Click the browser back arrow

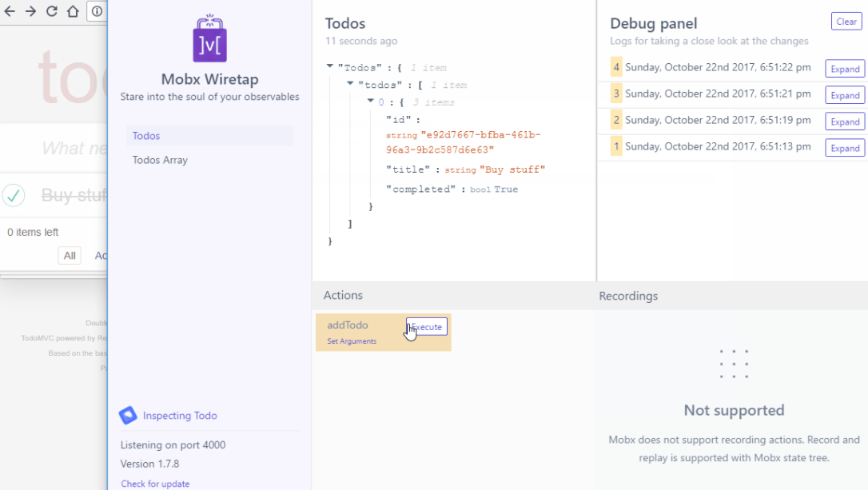pyautogui.click(x=10, y=11)
